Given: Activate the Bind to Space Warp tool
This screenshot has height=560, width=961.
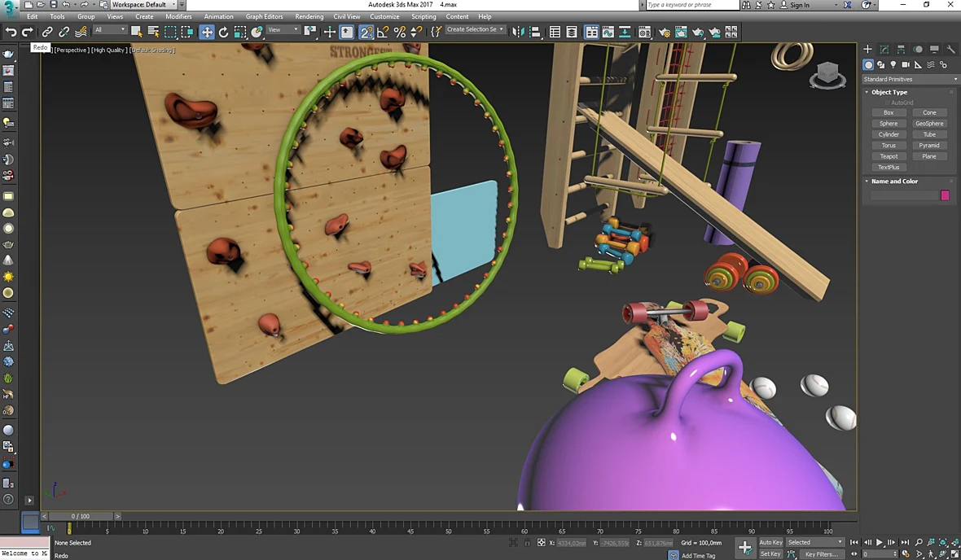Looking at the screenshot, I should pos(81,32).
